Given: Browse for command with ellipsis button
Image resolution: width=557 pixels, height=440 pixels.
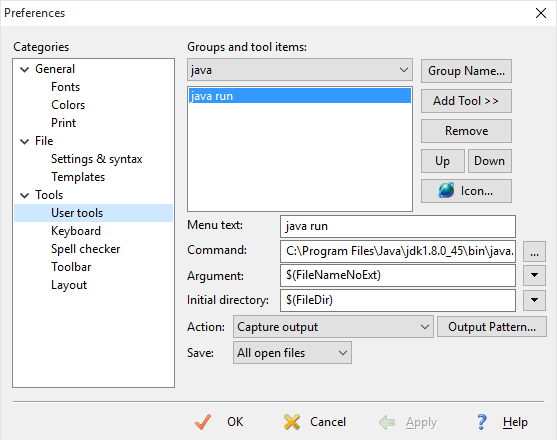Looking at the screenshot, I should (x=534, y=252).
